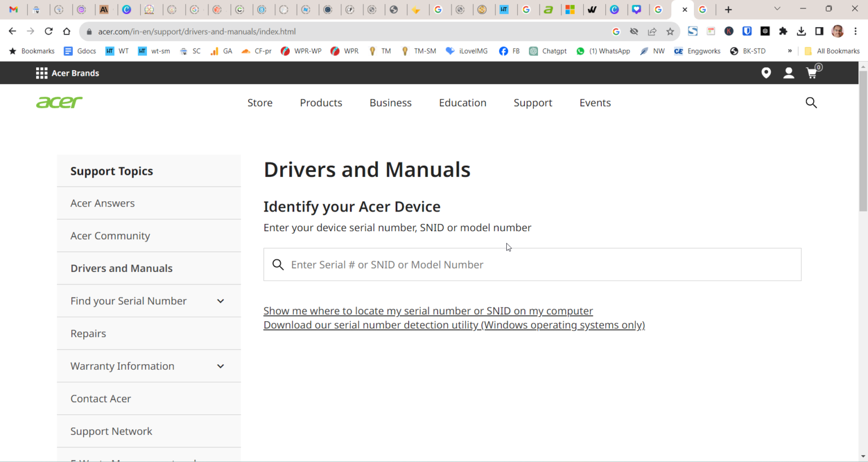
Task: Click the serial number location help link
Action: tap(428, 310)
